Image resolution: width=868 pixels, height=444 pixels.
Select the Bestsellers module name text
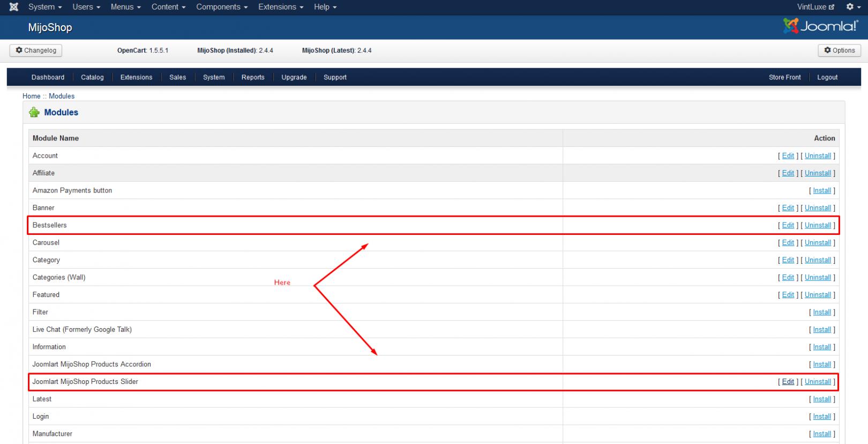point(50,225)
